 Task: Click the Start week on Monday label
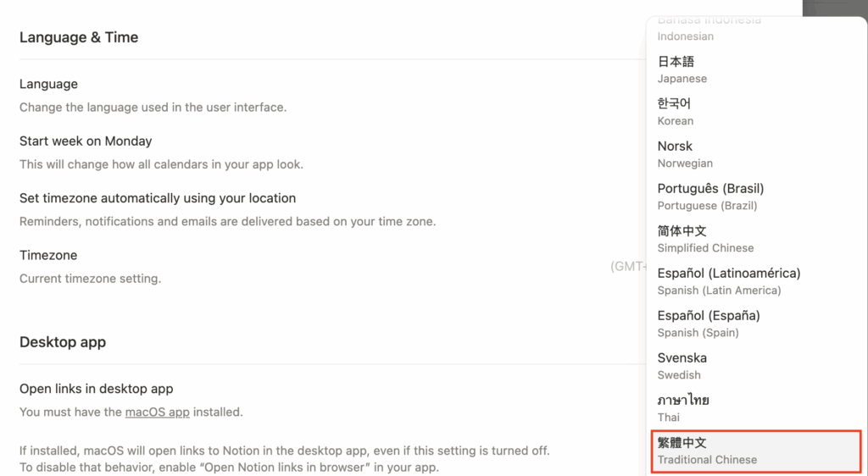click(86, 141)
